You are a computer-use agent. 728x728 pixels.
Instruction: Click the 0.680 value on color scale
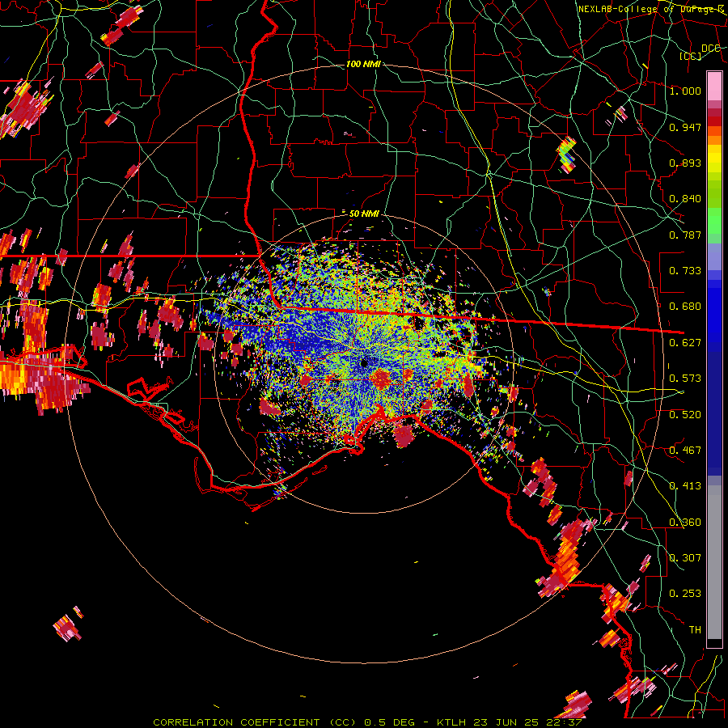[685, 307]
